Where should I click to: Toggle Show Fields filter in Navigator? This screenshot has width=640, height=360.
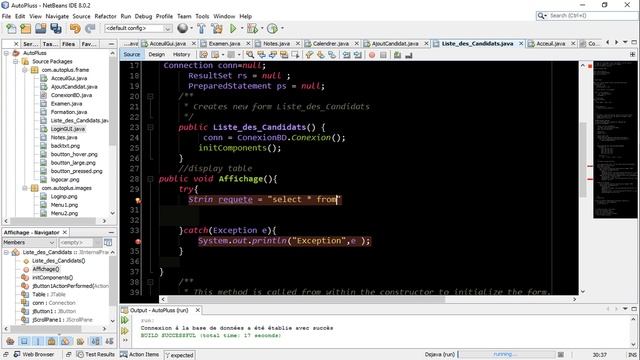click(24, 341)
